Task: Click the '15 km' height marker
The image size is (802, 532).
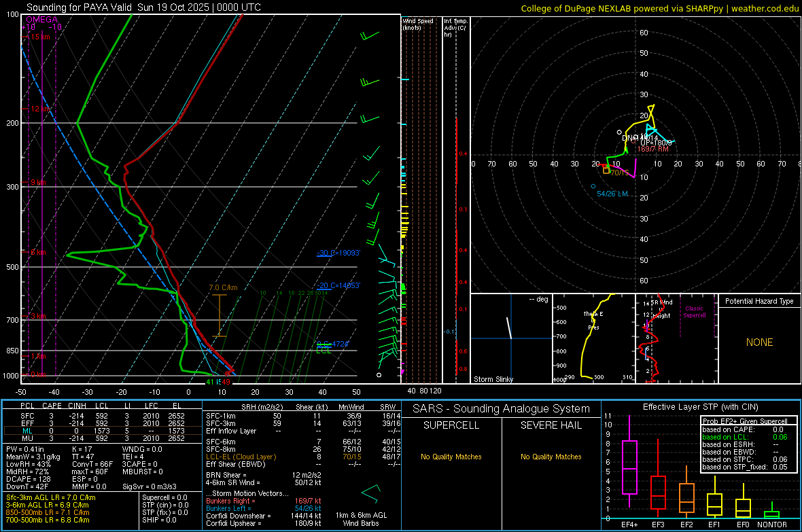Action: click(40, 37)
